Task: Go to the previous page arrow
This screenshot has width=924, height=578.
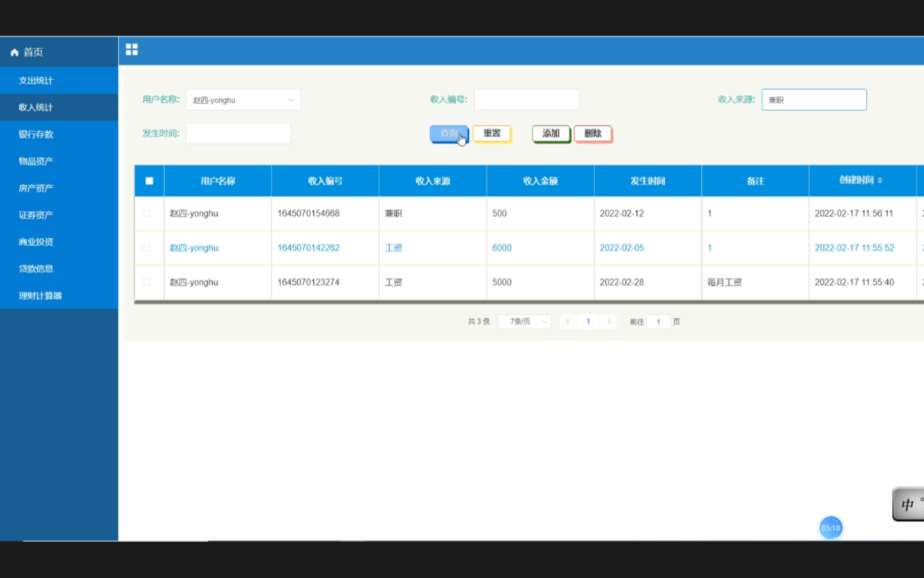Action: click(567, 322)
